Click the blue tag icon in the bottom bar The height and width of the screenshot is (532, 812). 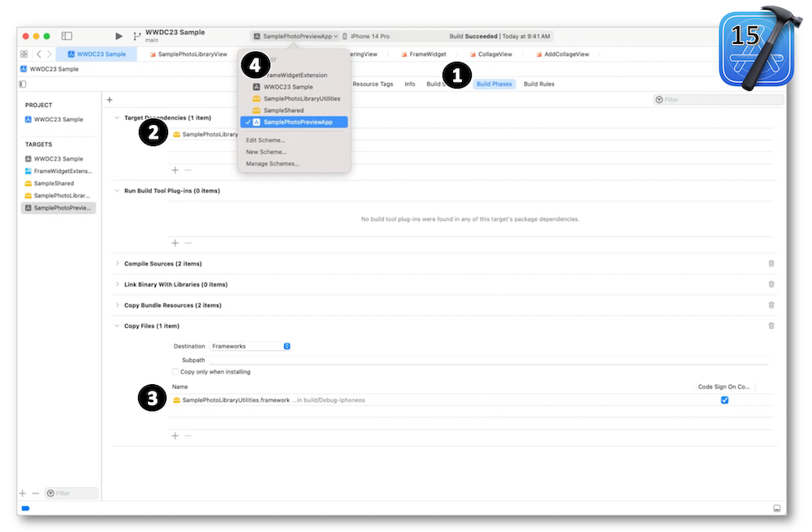tap(25, 508)
